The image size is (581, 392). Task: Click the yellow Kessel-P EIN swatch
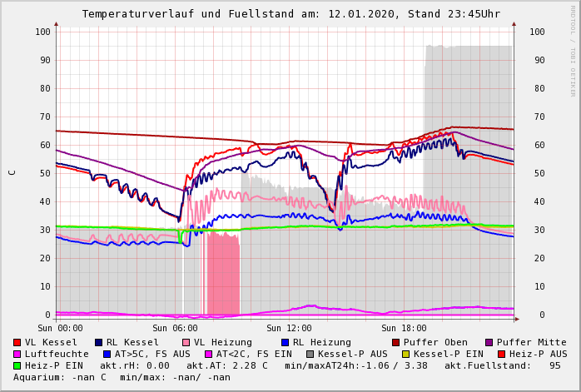pyautogui.click(x=408, y=354)
